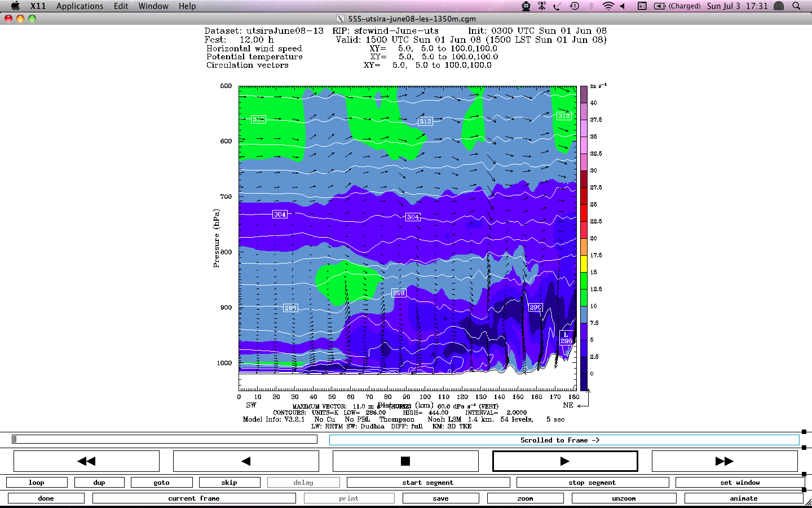The image size is (812, 508).
Task: Click the frame position slider bar
Action: click(x=165, y=439)
